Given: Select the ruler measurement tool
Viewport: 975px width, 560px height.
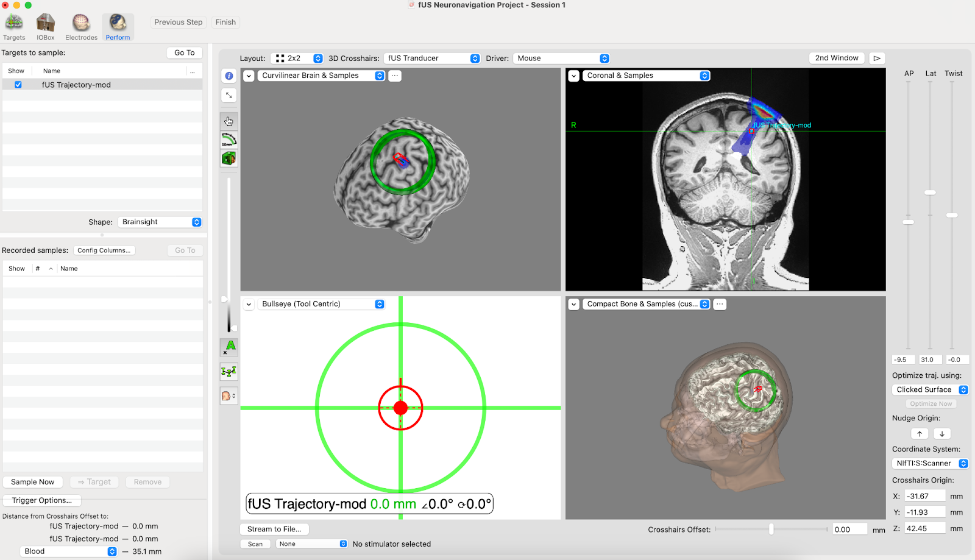Looking at the screenshot, I should (x=229, y=140).
